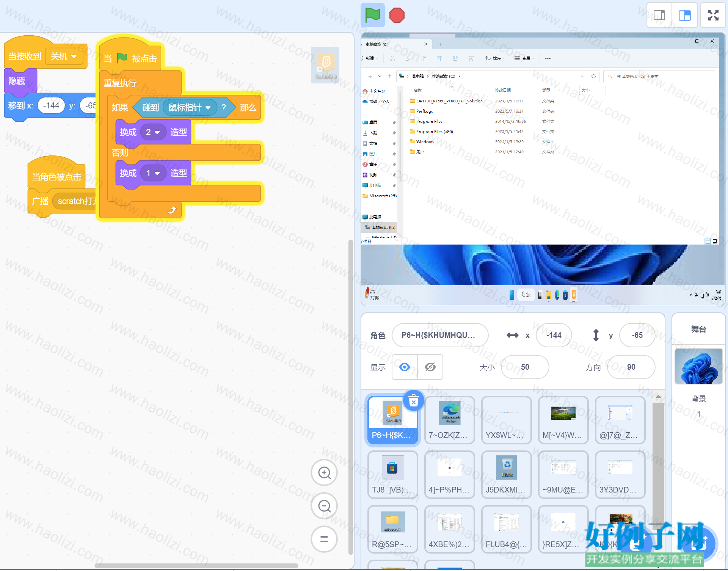Switch to large stage layout

(685, 16)
